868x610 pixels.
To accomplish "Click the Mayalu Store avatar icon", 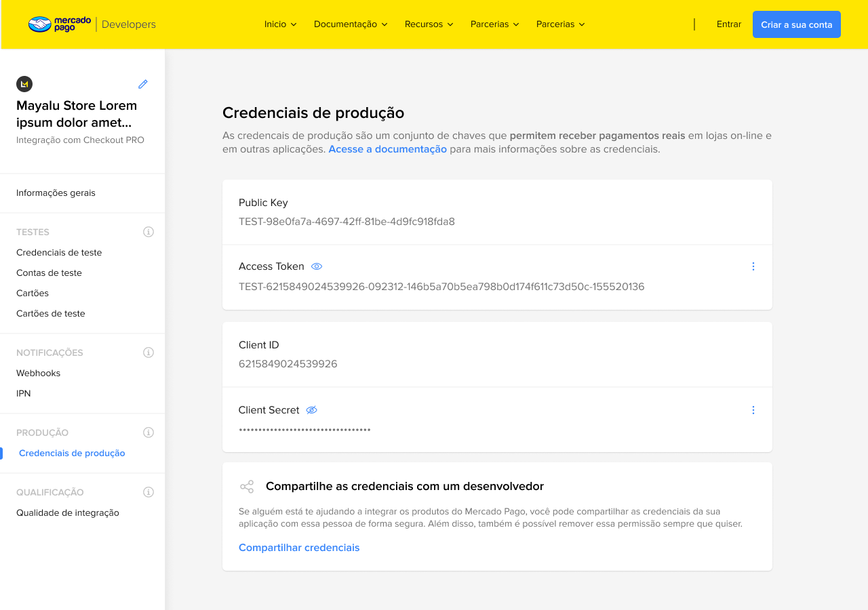I will click(x=24, y=84).
